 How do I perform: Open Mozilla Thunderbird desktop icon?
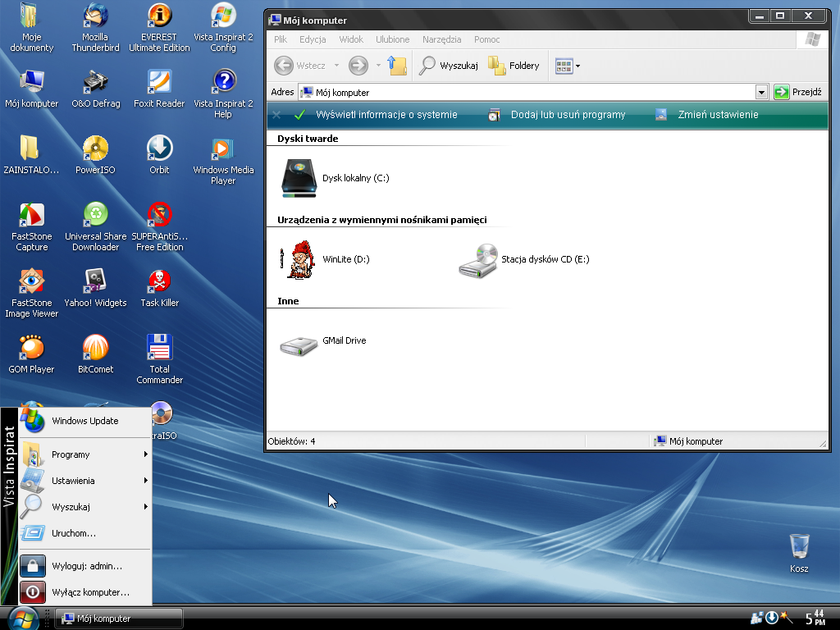click(x=95, y=27)
